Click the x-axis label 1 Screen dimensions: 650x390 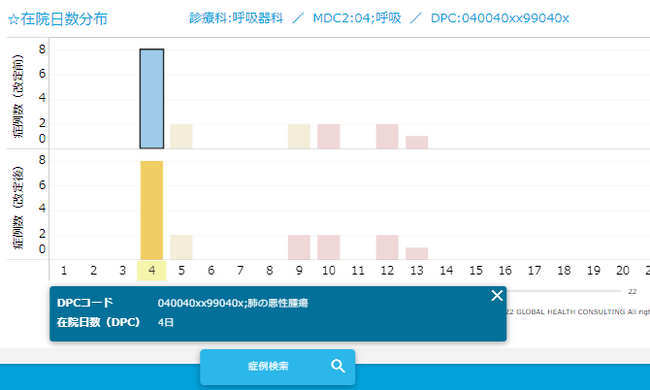64,271
